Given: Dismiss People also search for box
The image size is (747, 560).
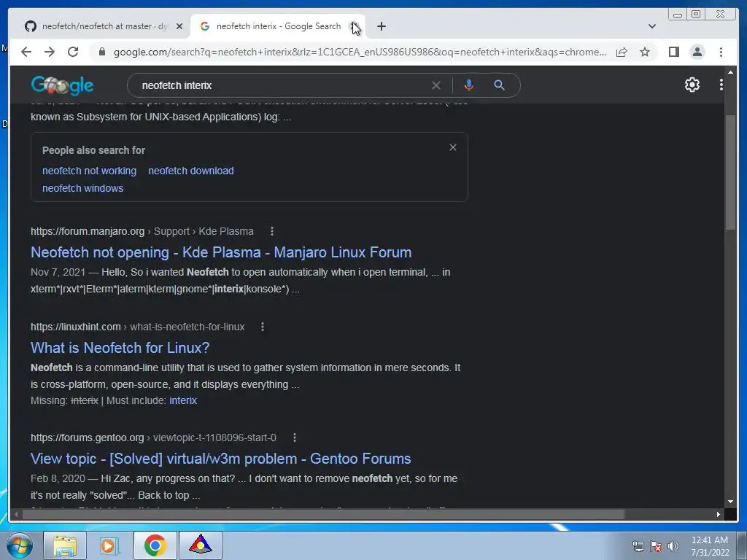Looking at the screenshot, I should click(x=453, y=147).
